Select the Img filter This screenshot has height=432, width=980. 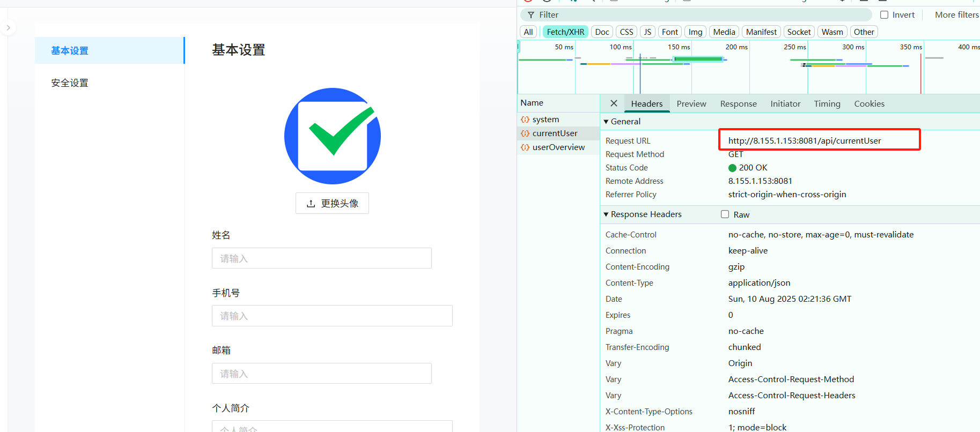pos(695,32)
